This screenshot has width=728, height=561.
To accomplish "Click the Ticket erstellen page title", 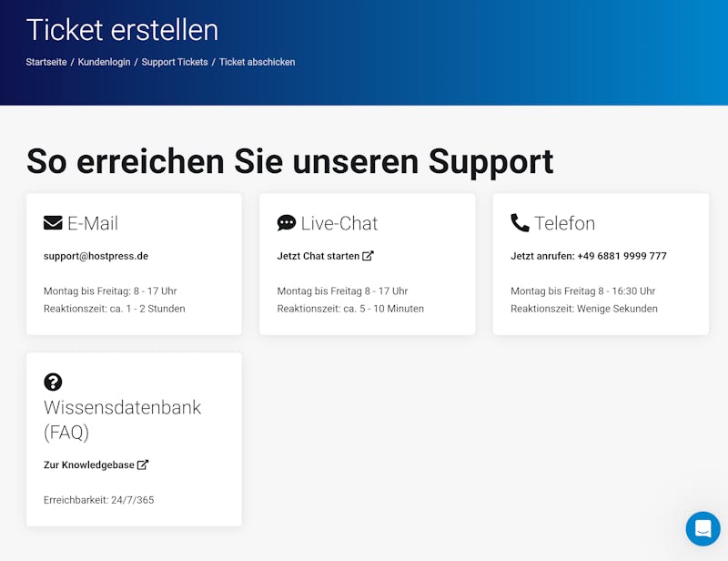I will tap(123, 30).
